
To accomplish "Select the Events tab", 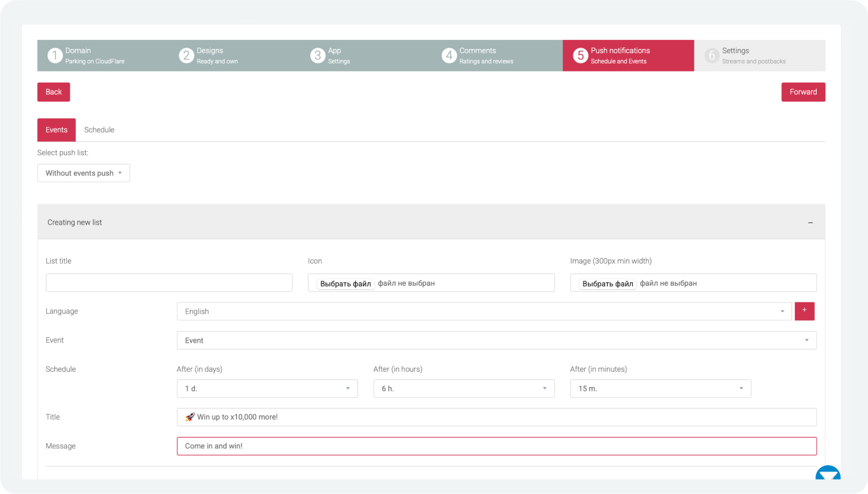I will point(57,130).
